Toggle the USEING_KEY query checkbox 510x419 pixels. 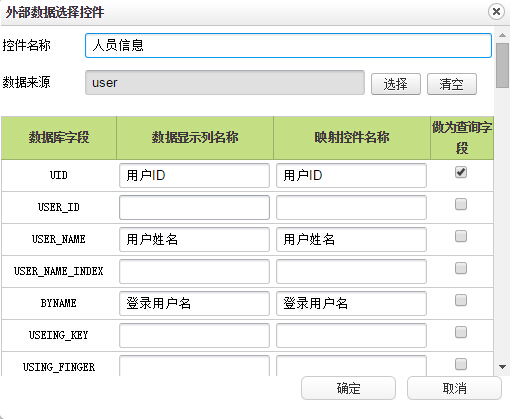point(461,332)
